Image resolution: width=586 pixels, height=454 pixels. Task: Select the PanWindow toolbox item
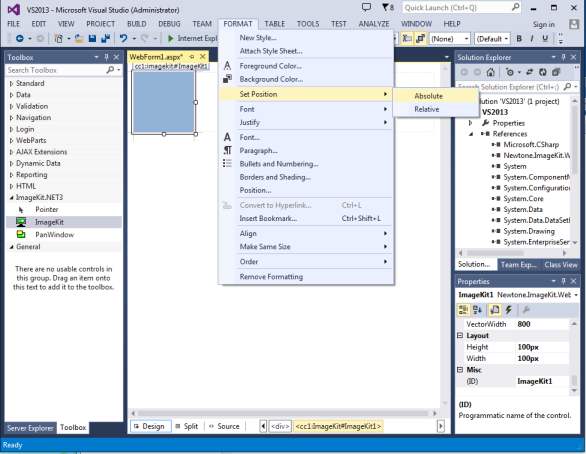(x=64, y=235)
